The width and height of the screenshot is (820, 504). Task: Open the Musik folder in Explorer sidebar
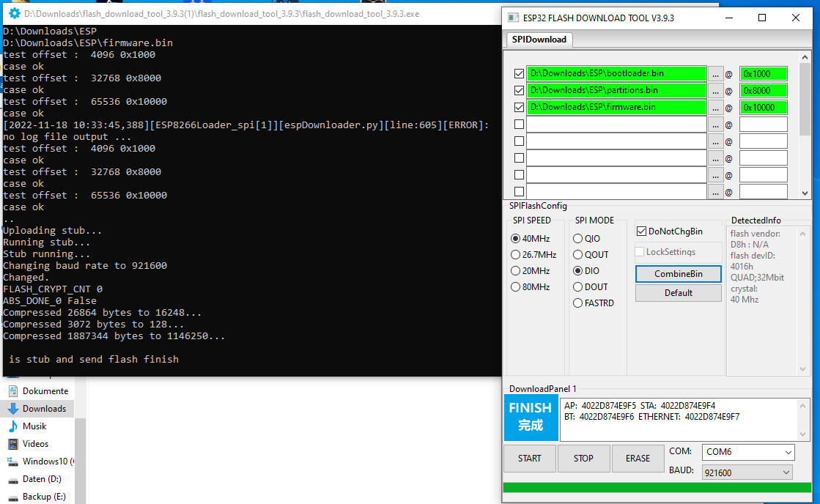[x=34, y=426]
